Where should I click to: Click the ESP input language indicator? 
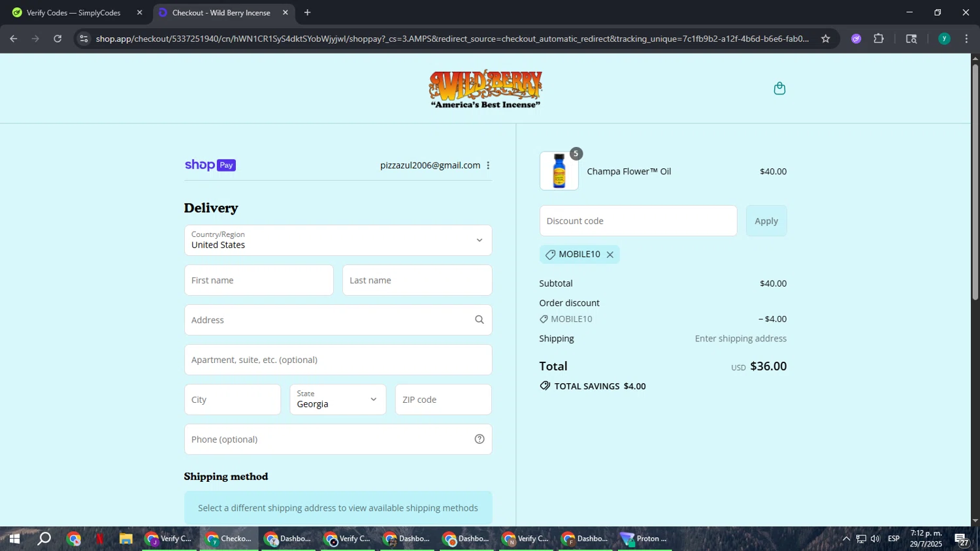pos(894,539)
